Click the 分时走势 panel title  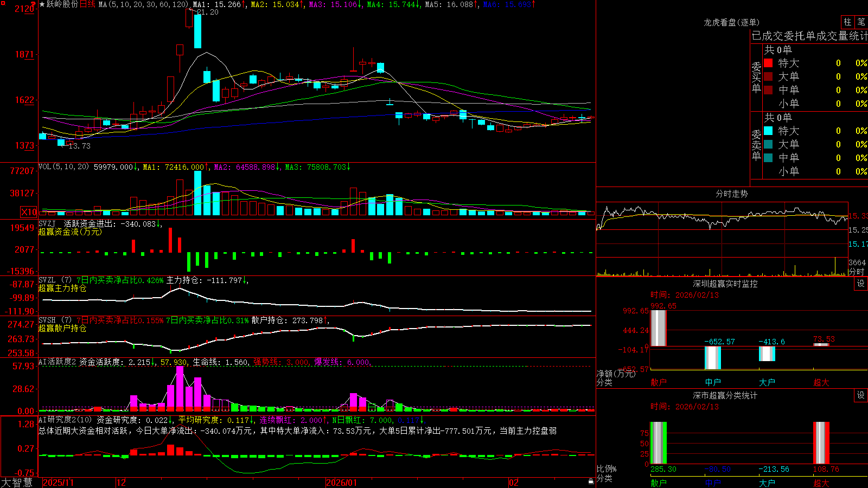731,194
